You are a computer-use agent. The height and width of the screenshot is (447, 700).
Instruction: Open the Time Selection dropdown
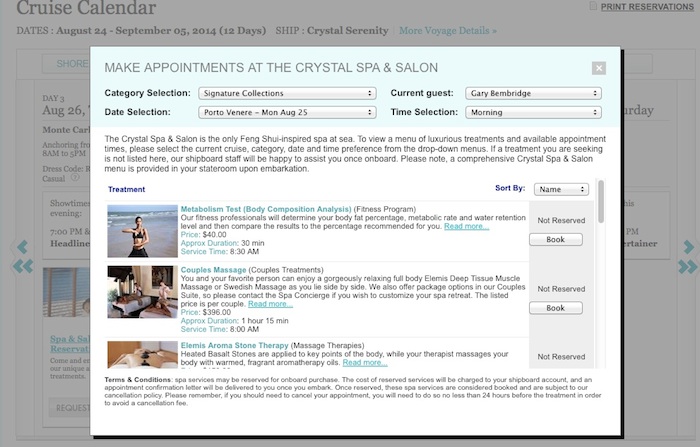(x=533, y=113)
